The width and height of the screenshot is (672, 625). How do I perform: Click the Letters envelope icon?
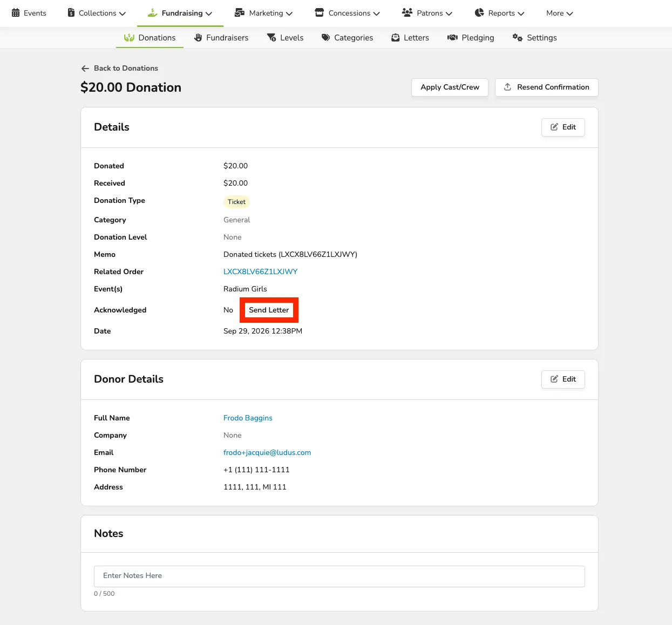click(x=396, y=38)
